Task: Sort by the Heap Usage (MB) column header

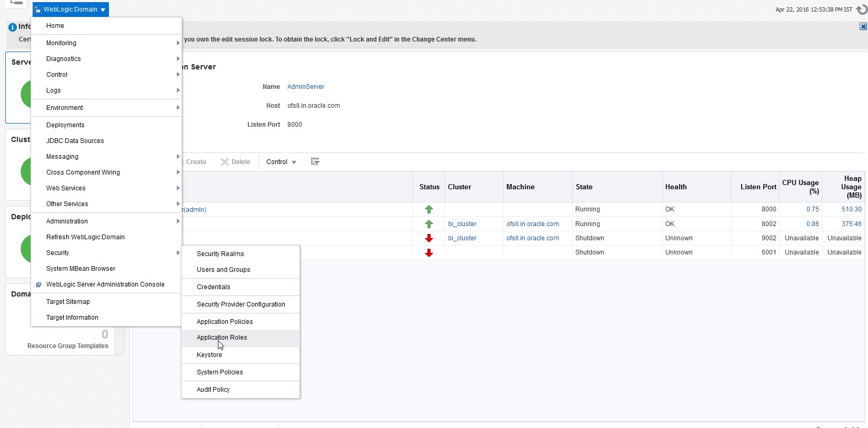Action: tap(843, 187)
